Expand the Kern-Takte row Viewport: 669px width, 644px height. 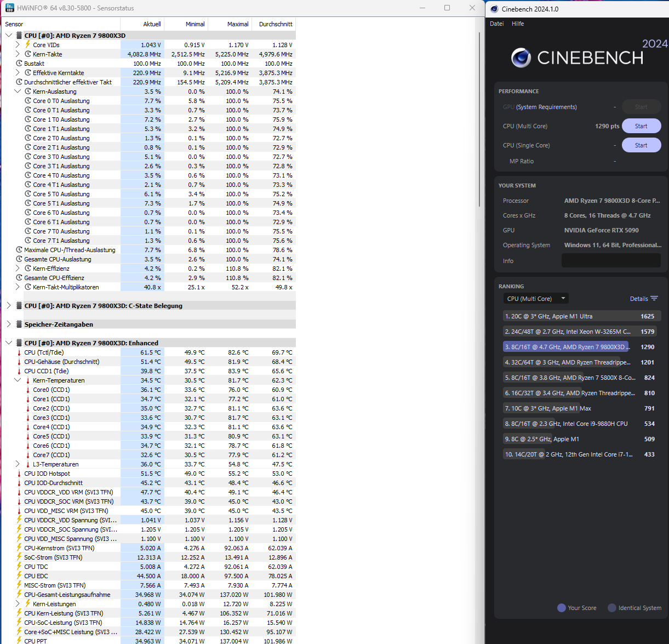[x=18, y=54]
